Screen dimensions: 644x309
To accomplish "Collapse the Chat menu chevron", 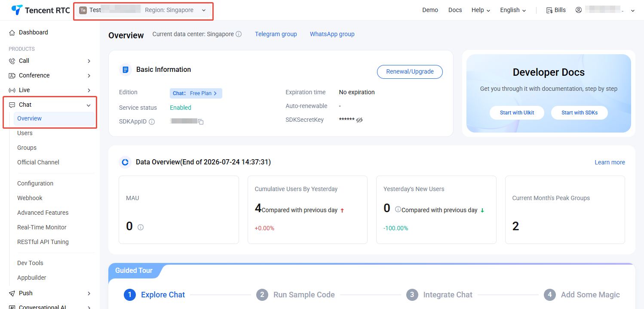I will pos(89,105).
